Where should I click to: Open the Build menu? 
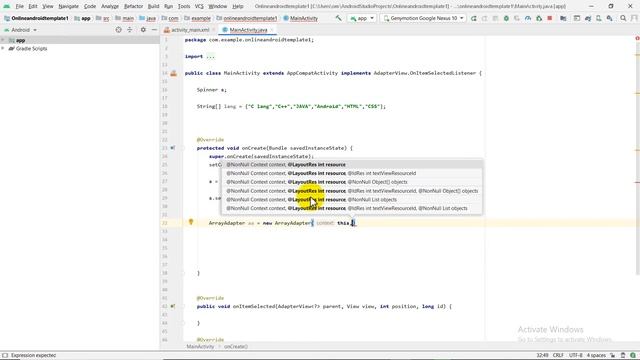click(x=153, y=6)
